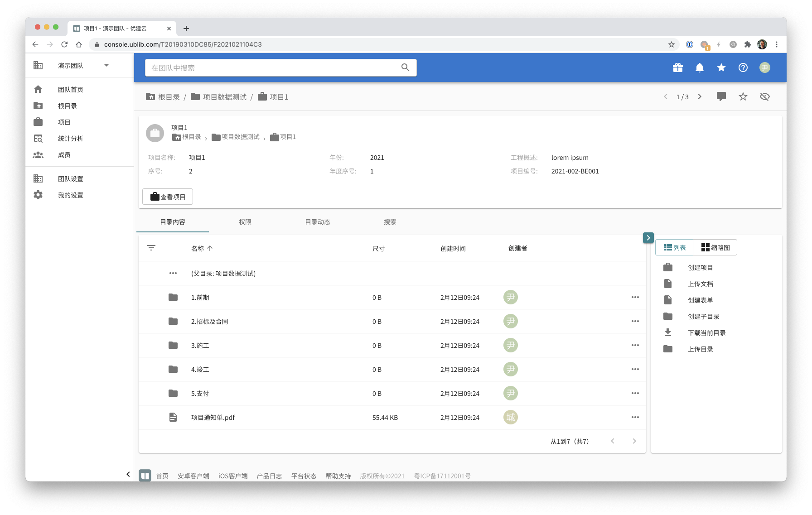Click the 查看项目 button
Viewport: 812px width, 515px height.
point(168,197)
